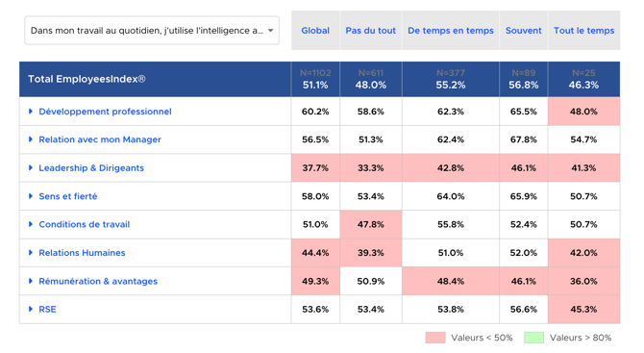Open the Développement professionnel link
644x353 pixels.
tap(105, 112)
